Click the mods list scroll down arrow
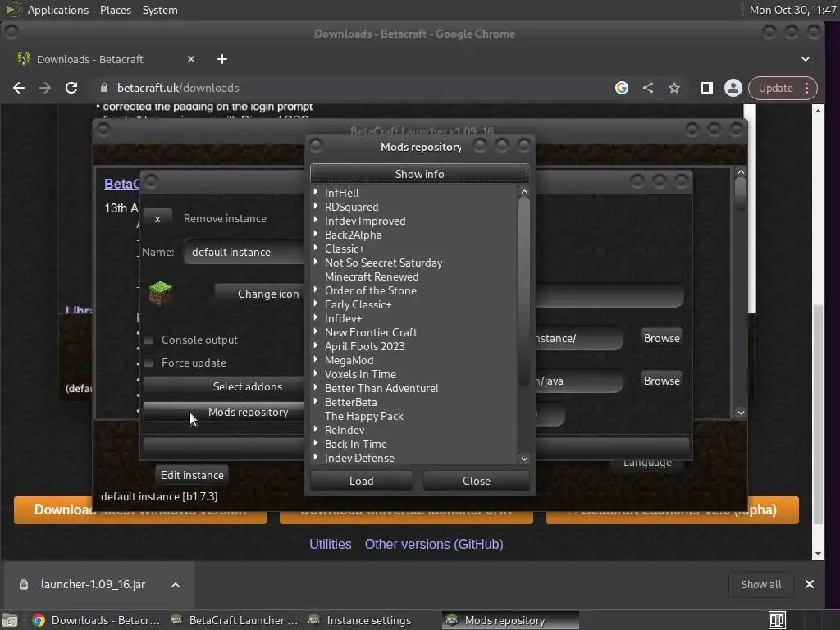 (524, 458)
